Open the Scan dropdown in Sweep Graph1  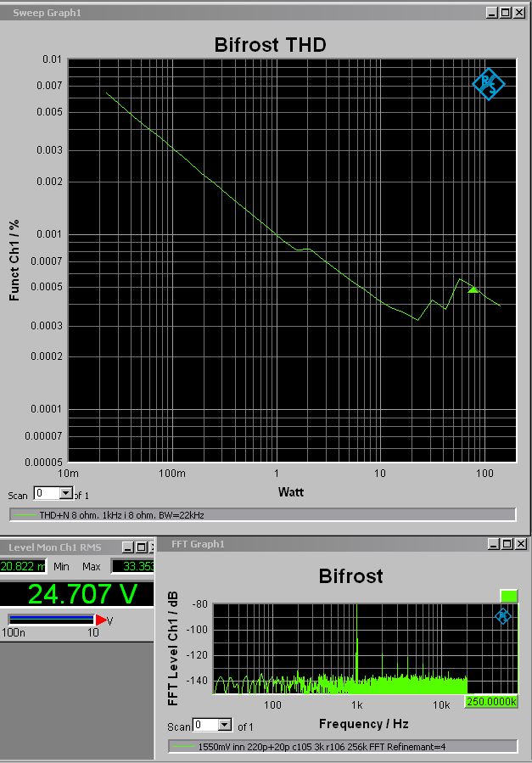pos(66,493)
